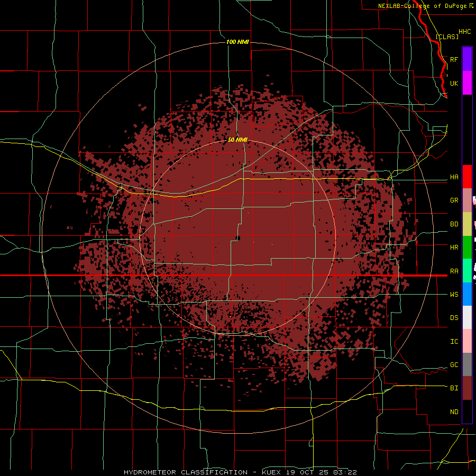
Task: Click the white DS legend swatch
Action: tap(467, 317)
